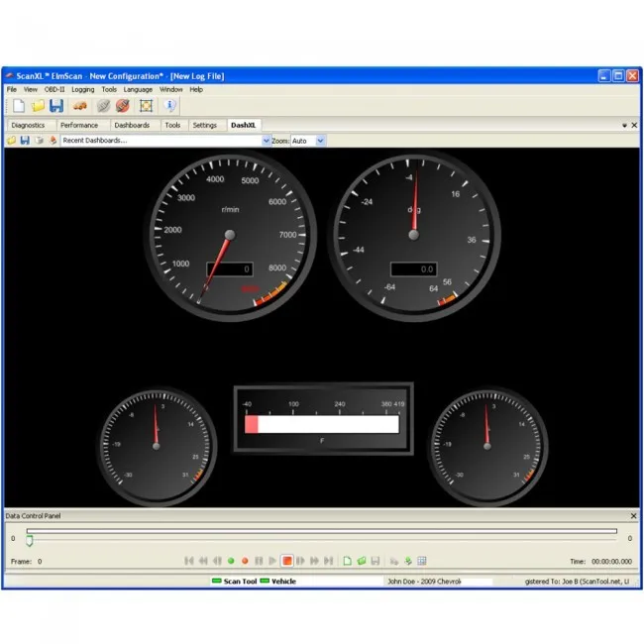Click the deg gauge 0.0 readout box

click(413, 269)
